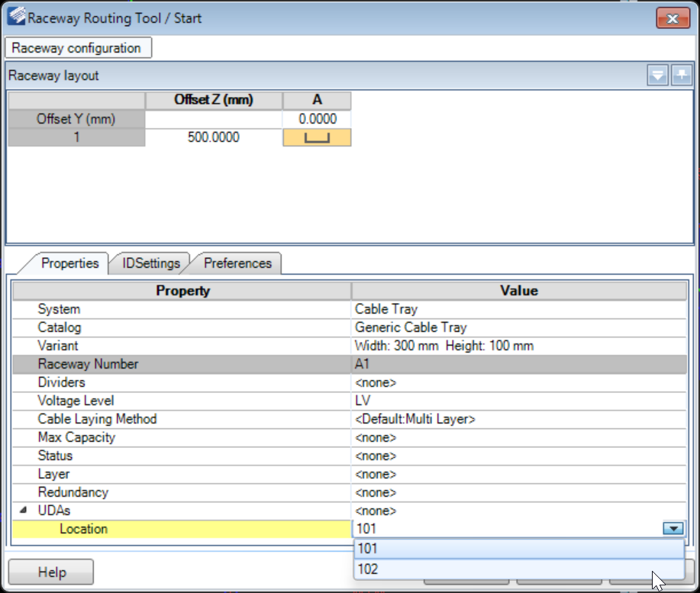Choose 101 from the Location list
The height and width of the screenshot is (593, 700).
click(519, 549)
